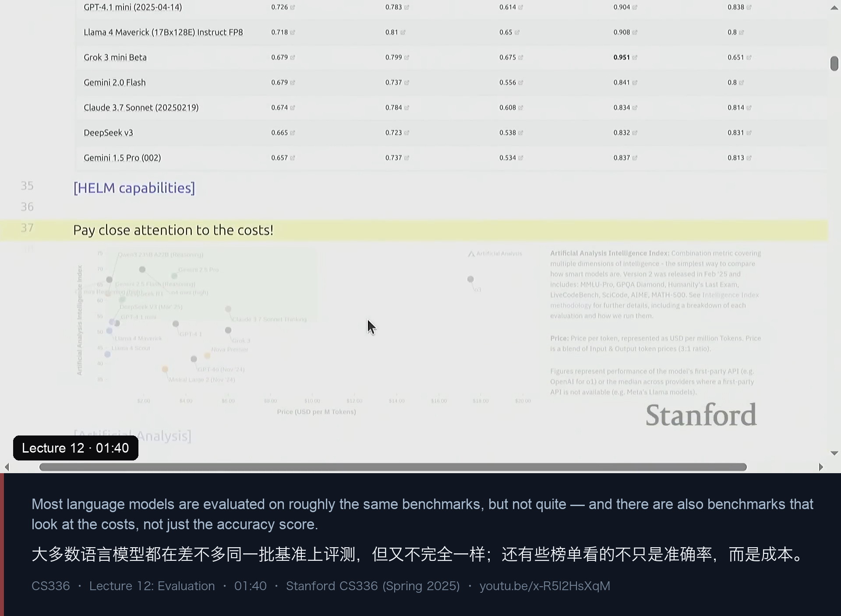Open link icon beside 0.838 in GPT-4.1 mini row
Viewport: 841px width, 616px height.
pos(749,7)
